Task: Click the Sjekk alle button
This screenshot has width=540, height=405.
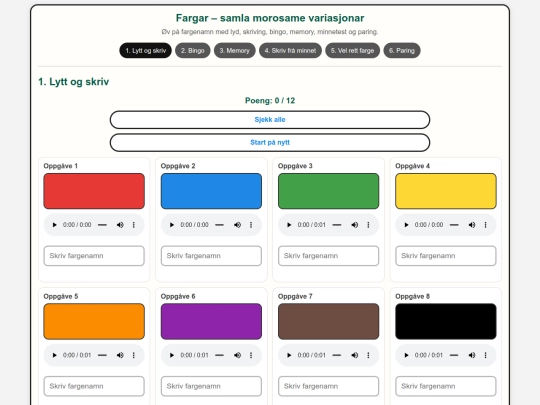Action: pyautogui.click(x=270, y=120)
